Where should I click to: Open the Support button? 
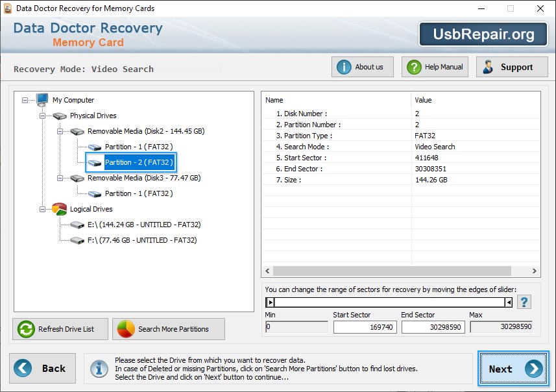(512, 67)
